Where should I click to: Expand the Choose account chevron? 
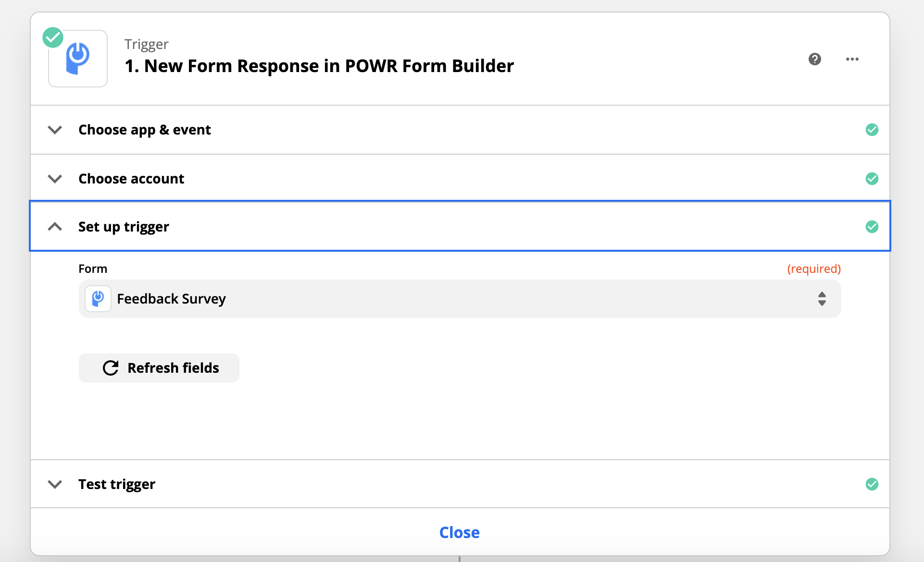pos(55,179)
